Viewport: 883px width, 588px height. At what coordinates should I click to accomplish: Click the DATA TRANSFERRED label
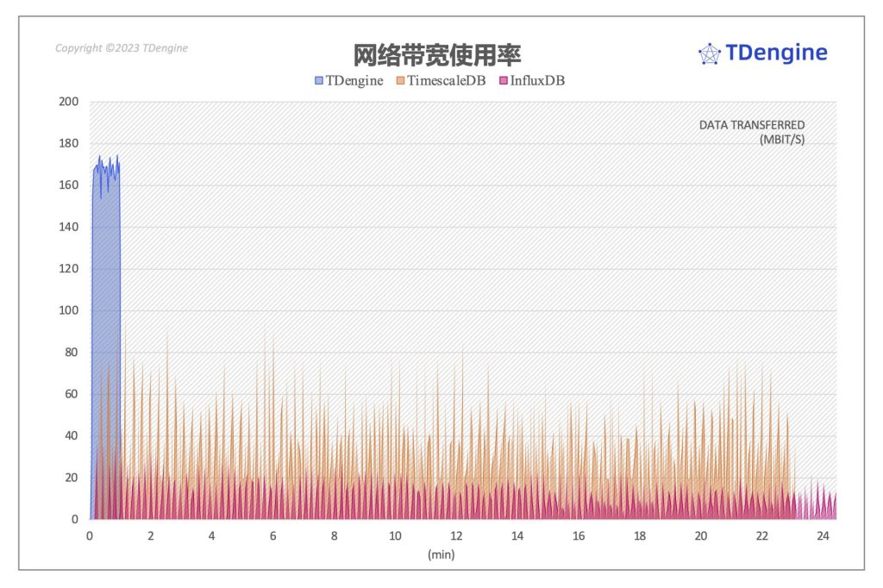point(752,125)
